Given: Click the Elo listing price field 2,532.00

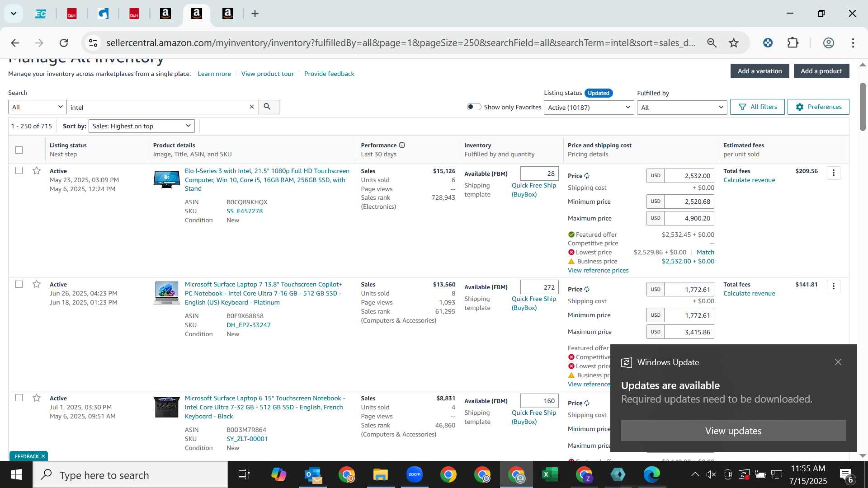Looking at the screenshot, I should pyautogui.click(x=689, y=176).
